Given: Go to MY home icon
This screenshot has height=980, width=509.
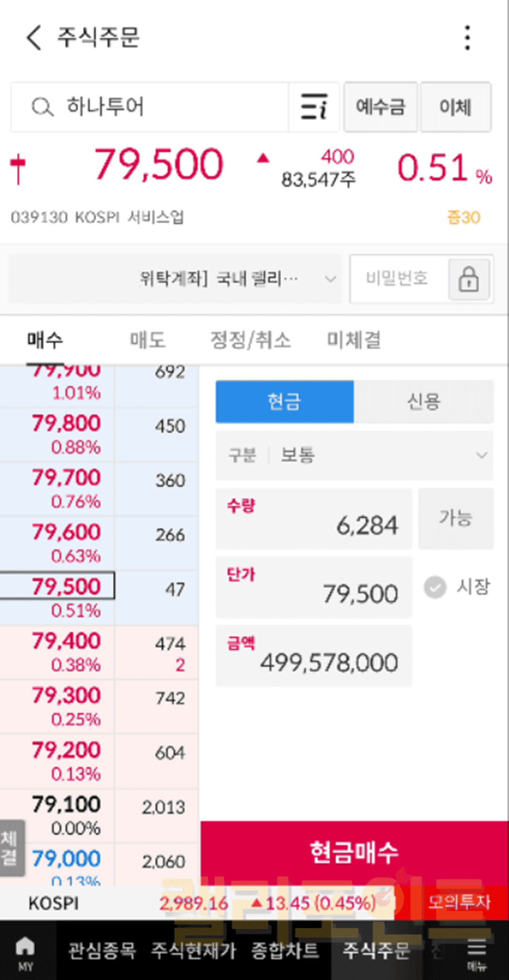Looking at the screenshot, I should pos(25,953).
